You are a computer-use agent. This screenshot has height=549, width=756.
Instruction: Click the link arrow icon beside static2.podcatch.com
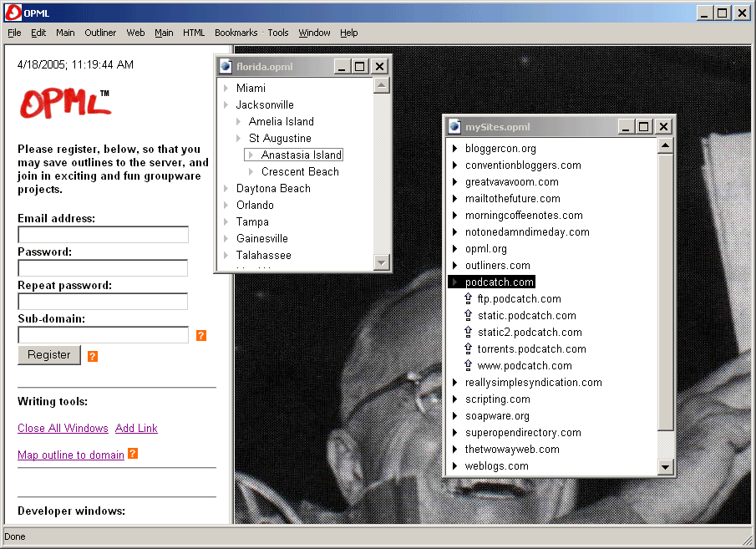pos(468,333)
